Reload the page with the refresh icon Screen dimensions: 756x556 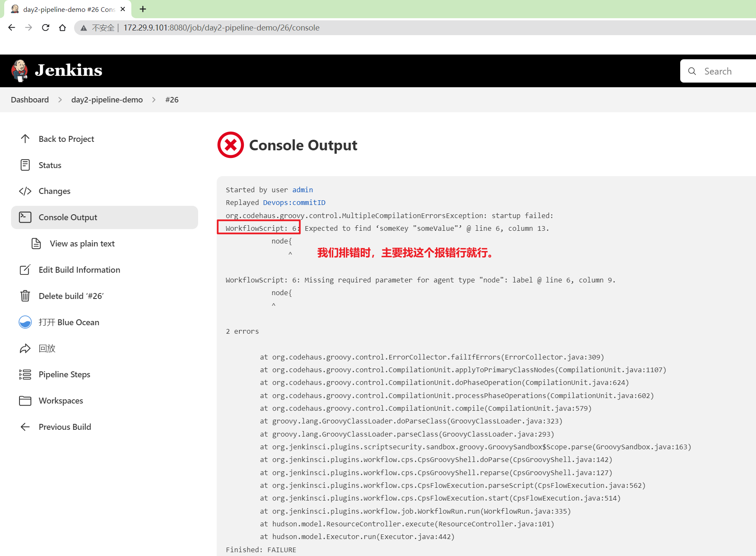click(x=45, y=28)
